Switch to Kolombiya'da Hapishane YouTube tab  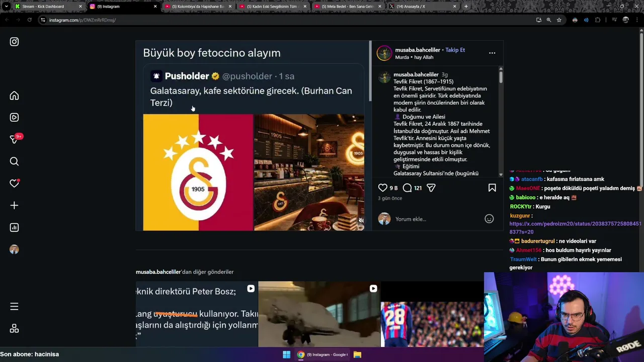198,7
